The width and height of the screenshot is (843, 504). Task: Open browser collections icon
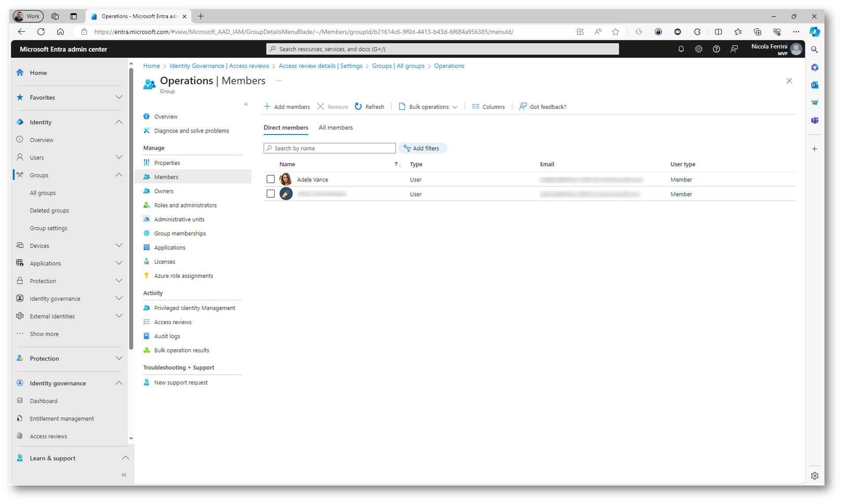(x=757, y=32)
